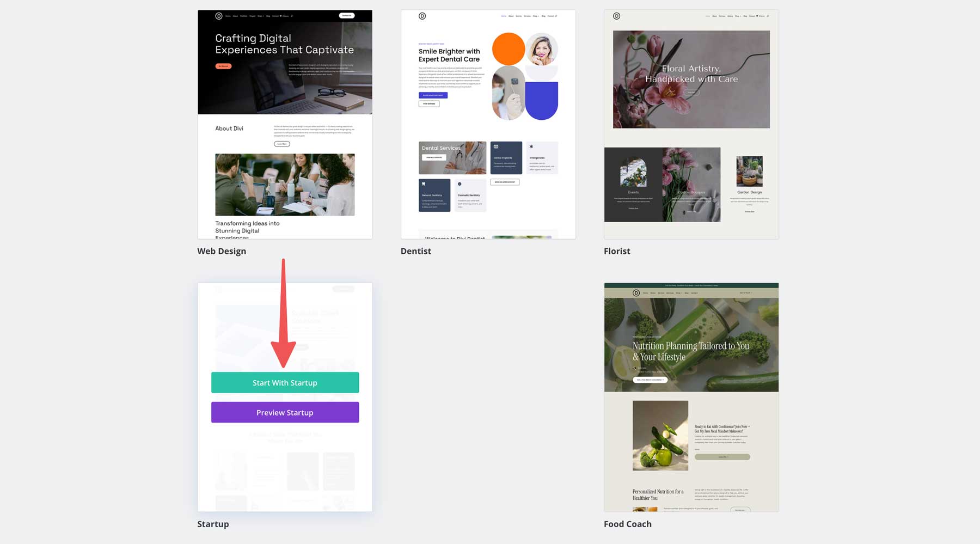This screenshot has width=980, height=544.
Task: Select the tooth icon on the General Dentistry card
Action: pos(424,184)
